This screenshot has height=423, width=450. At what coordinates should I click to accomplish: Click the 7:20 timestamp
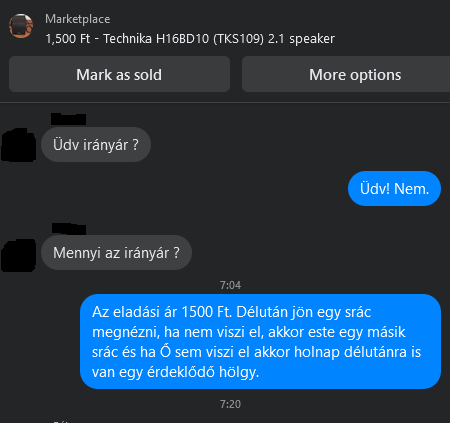pos(230,404)
